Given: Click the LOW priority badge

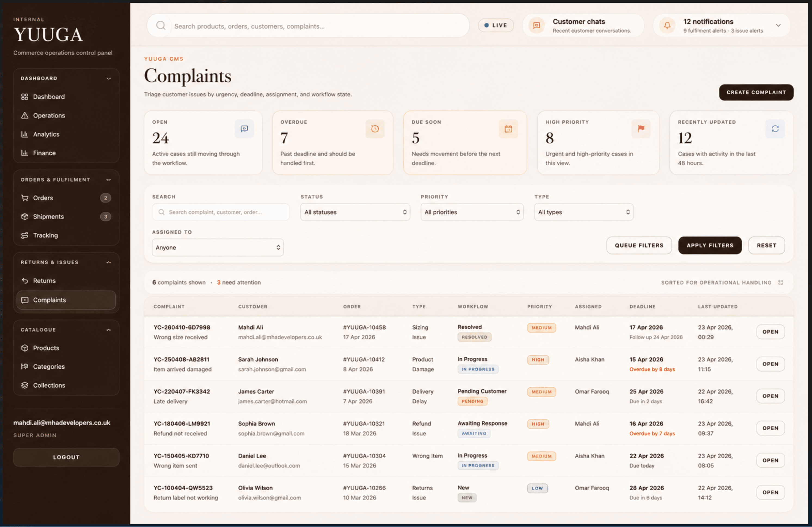Looking at the screenshot, I should pyautogui.click(x=537, y=488).
